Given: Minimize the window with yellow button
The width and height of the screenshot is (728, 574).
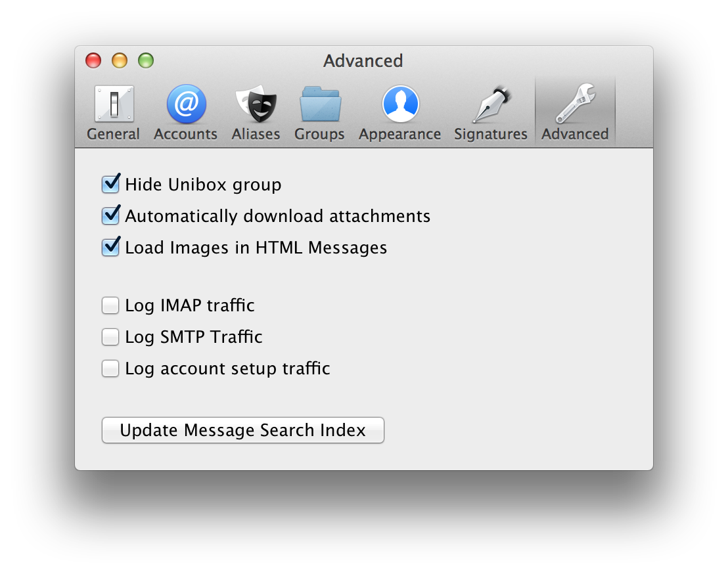Looking at the screenshot, I should [120, 61].
